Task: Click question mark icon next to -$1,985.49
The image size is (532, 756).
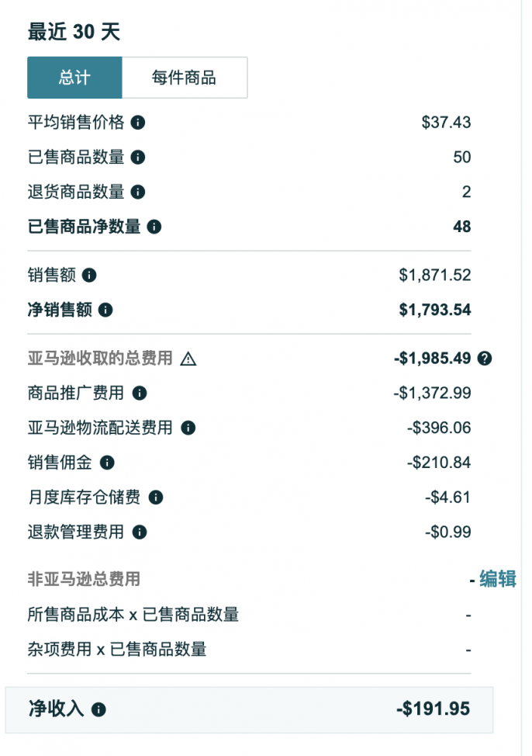Action: click(484, 359)
